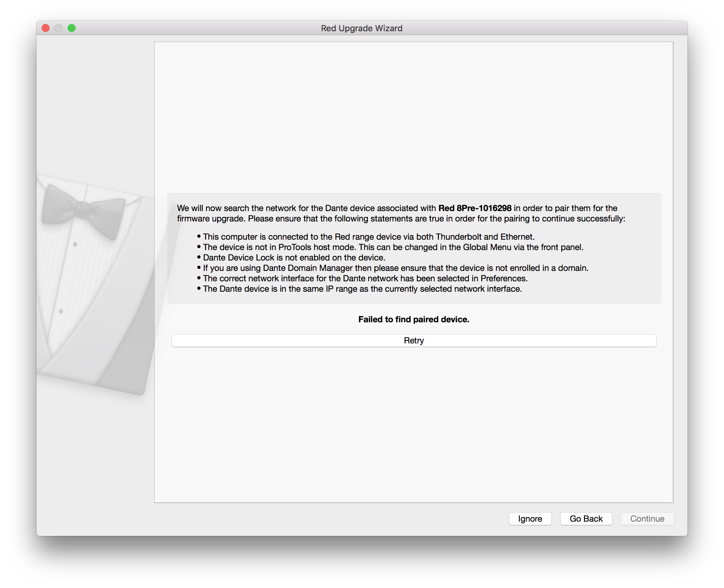
Task: Click the Dante Domain Manager bullet line
Action: tap(395, 268)
